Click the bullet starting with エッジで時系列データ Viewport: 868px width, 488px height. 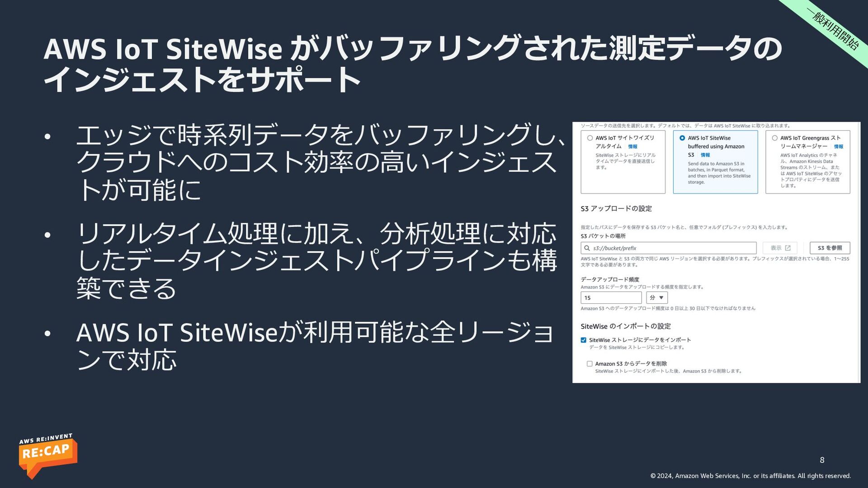(x=321, y=162)
